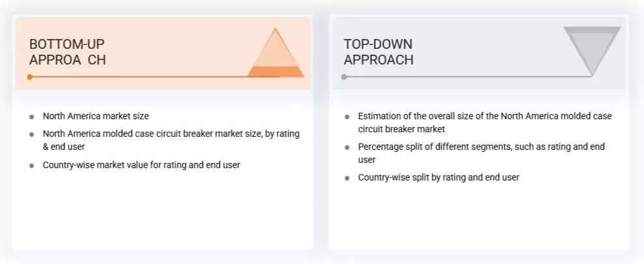Click the gray dot under the Top-Down heading
The height and width of the screenshot is (264, 644).
coord(344,77)
